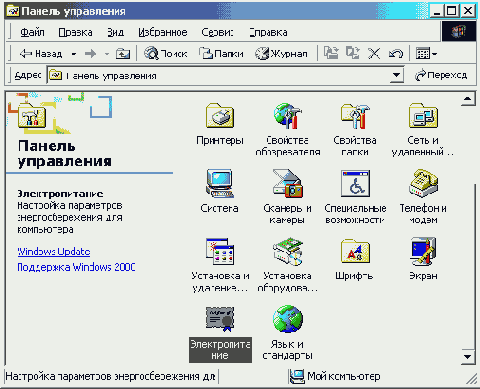Open the Назад history dropdown arrow
Viewport: 480px width, 389px height.
pyautogui.click(x=74, y=54)
